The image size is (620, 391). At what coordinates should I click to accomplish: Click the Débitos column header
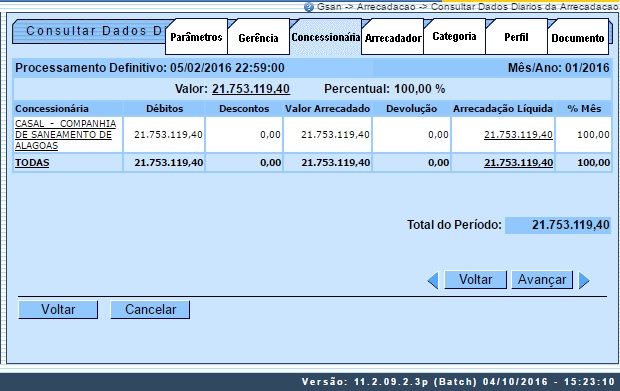pos(164,109)
